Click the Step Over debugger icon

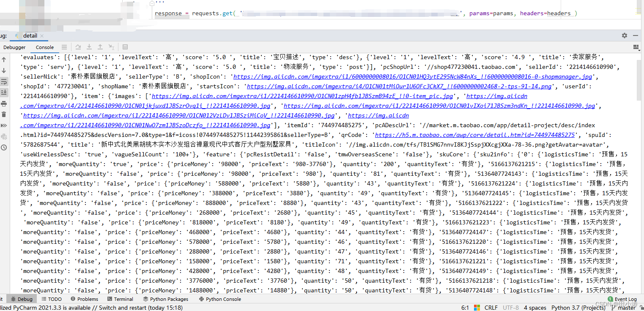point(78,47)
